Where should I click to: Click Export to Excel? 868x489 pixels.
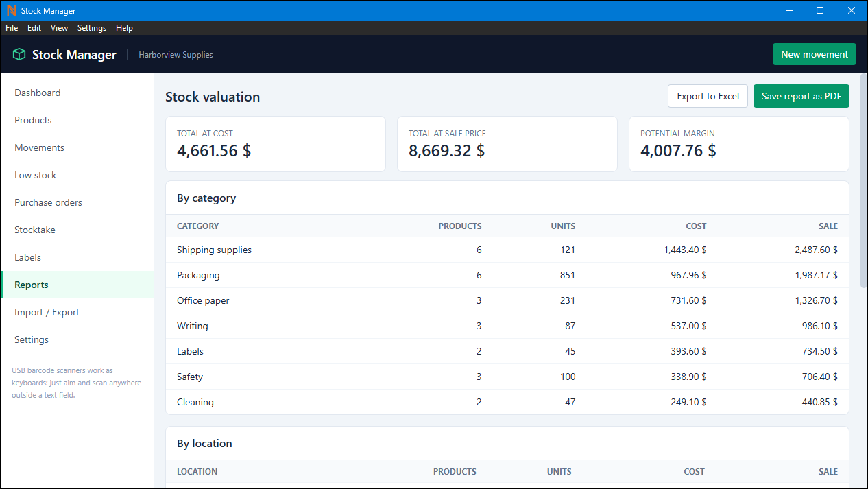[x=708, y=96]
